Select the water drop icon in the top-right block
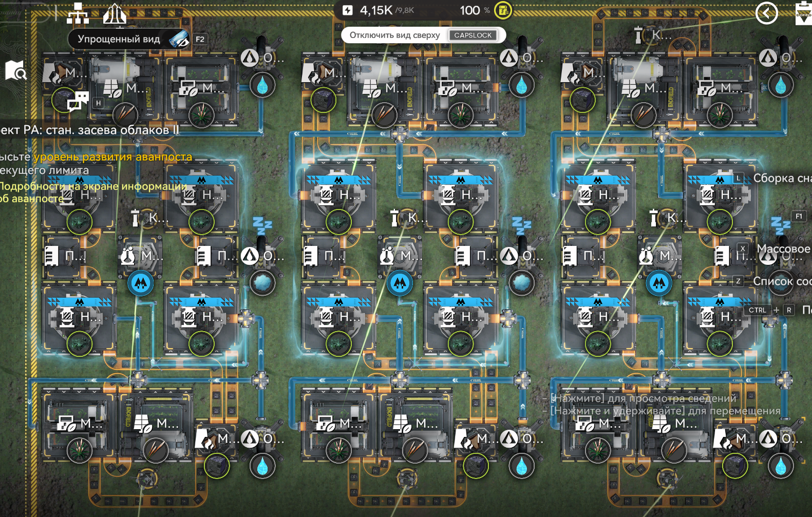 (x=781, y=85)
